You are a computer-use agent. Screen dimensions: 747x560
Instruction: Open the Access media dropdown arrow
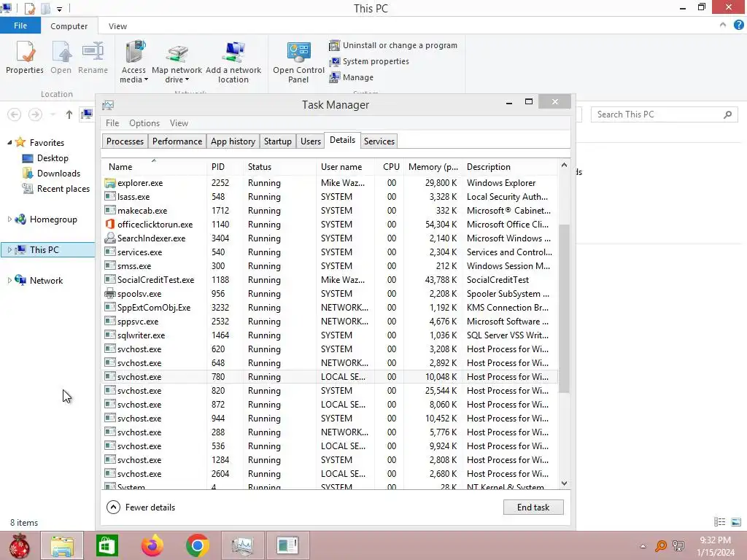tap(146, 79)
